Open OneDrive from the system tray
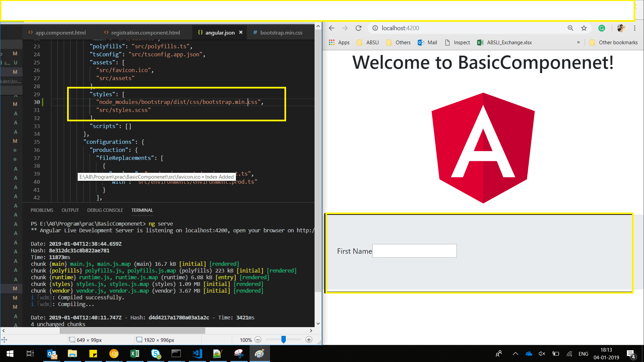Viewport: 644px width, 362px height. pyautogui.click(x=529, y=354)
